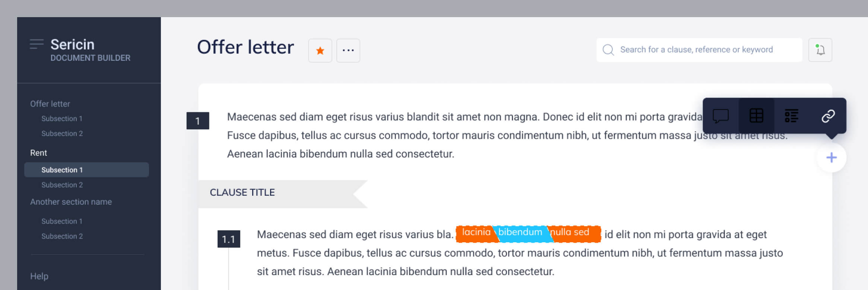Screen dimensions: 868x290
Task: Click the orange 'lacinia' highlighted tag
Action: [x=476, y=233]
